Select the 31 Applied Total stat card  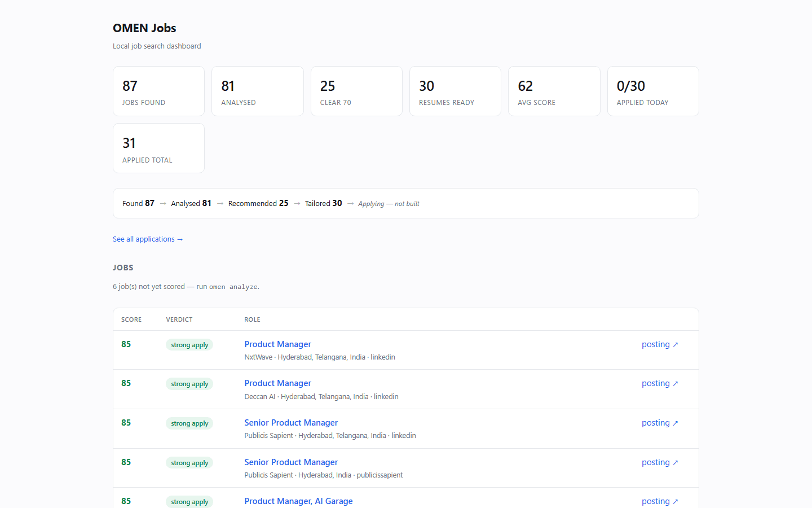(158, 148)
